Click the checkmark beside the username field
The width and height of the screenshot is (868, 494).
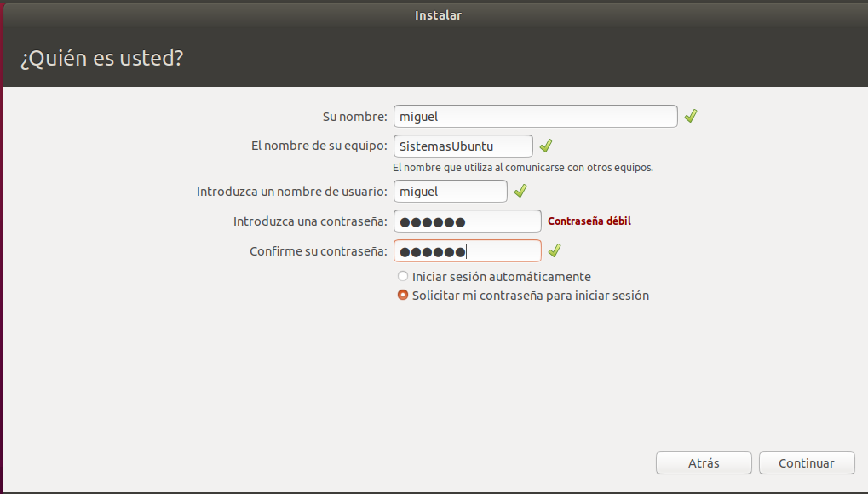[x=520, y=191]
